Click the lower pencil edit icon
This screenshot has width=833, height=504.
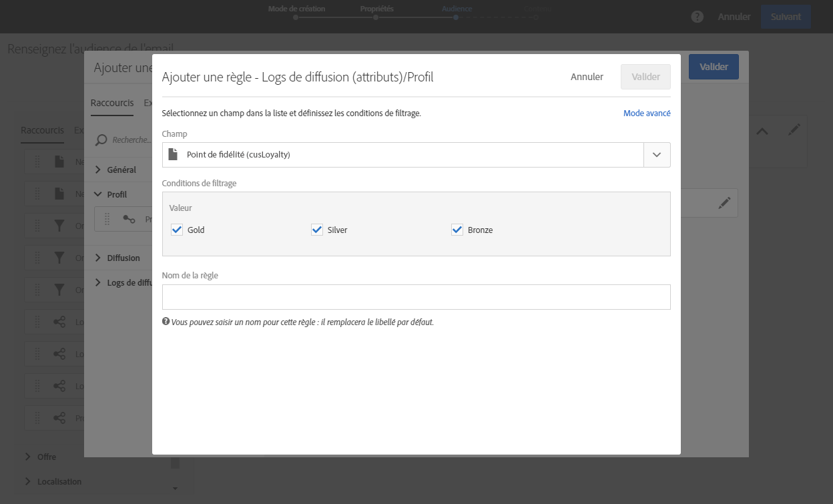pos(724,204)
